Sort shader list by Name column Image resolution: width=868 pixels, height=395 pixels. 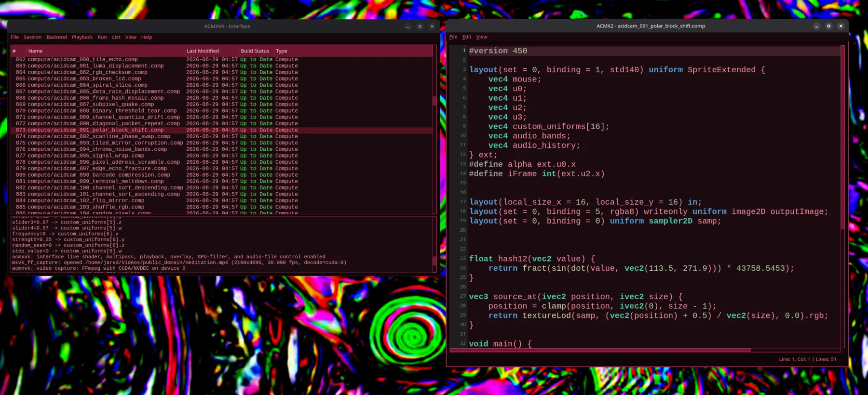tap(105, 51)
